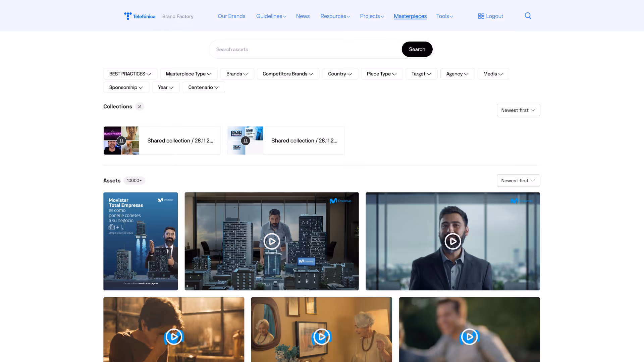Open the Sponsorship filter dropdown
The height and width of the screenshot is (362, 644).
click(x=126, y=87)
